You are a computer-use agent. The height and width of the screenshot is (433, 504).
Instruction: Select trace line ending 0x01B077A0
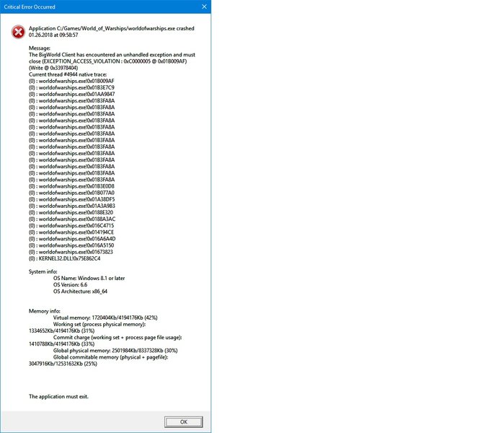pyautogui.click(x=71, y=193)
